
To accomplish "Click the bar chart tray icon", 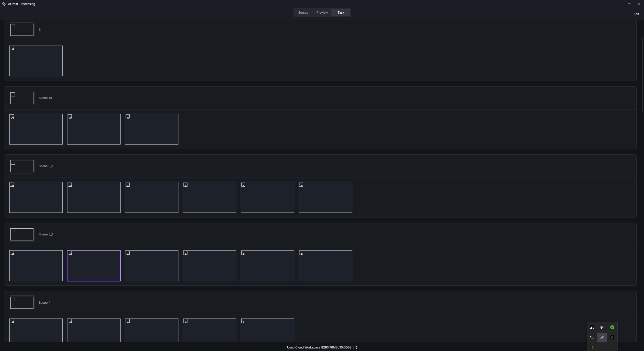I will (592, 327).
